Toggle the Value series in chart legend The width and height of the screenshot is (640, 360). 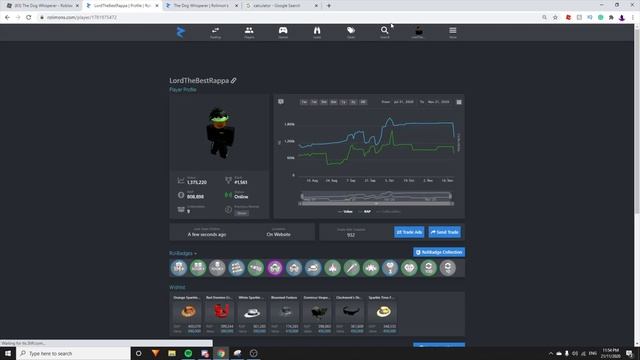point(345,211)
